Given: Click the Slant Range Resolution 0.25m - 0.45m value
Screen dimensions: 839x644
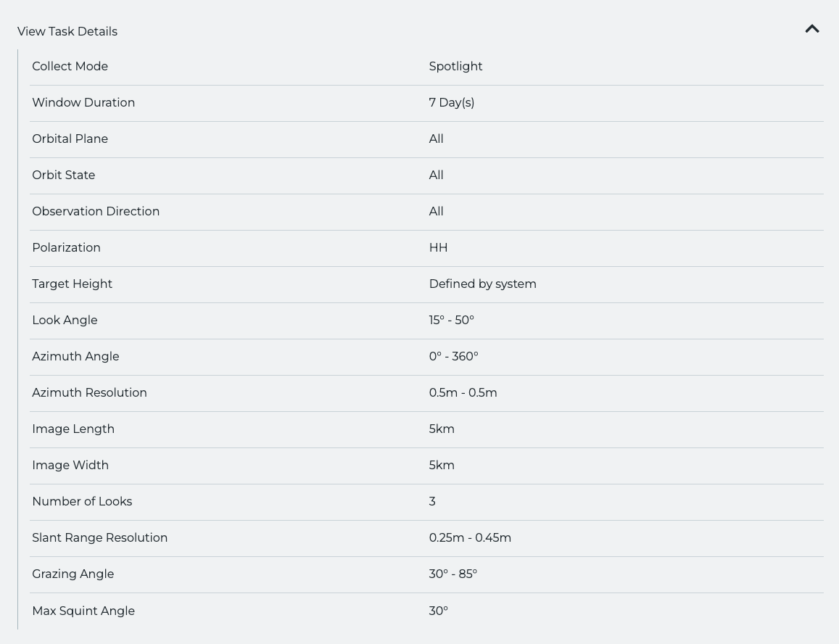Looking at the screenshot, I should pyautogui.click(x=470, y=538).
